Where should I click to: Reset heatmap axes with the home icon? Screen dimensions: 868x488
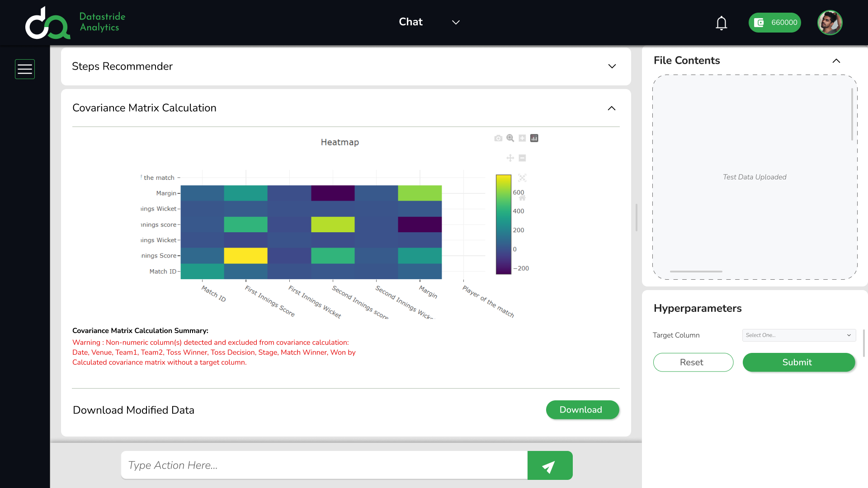pyautogui.click(x=521, y=197)
